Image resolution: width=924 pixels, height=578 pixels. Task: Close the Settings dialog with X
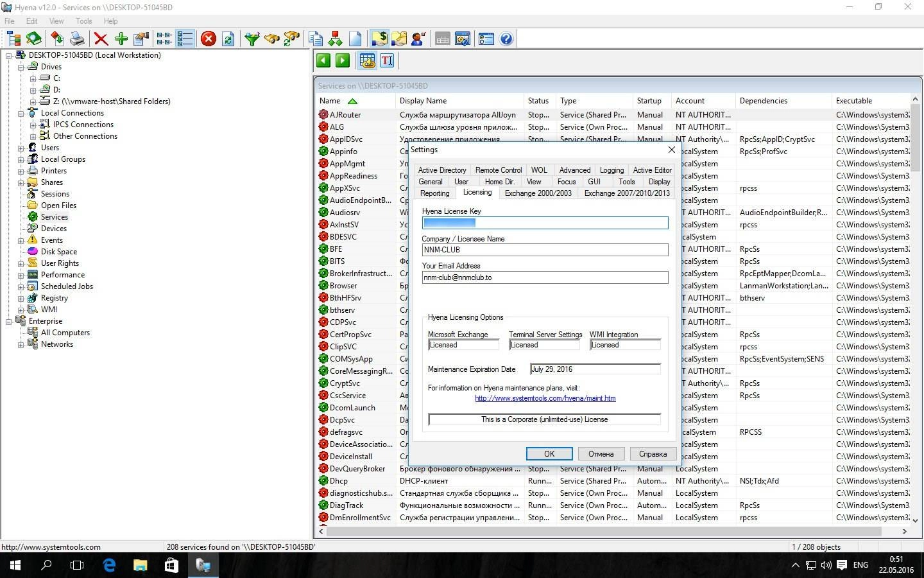(671, 150)
